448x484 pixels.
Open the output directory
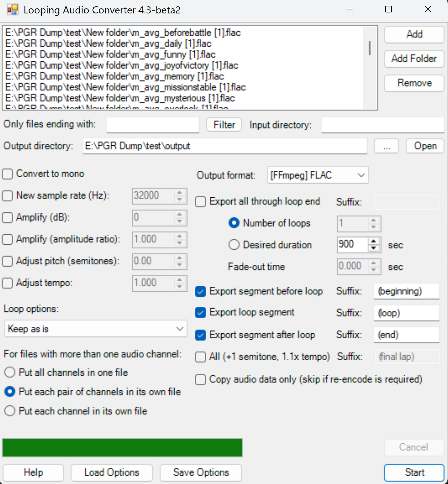(425, 146)
